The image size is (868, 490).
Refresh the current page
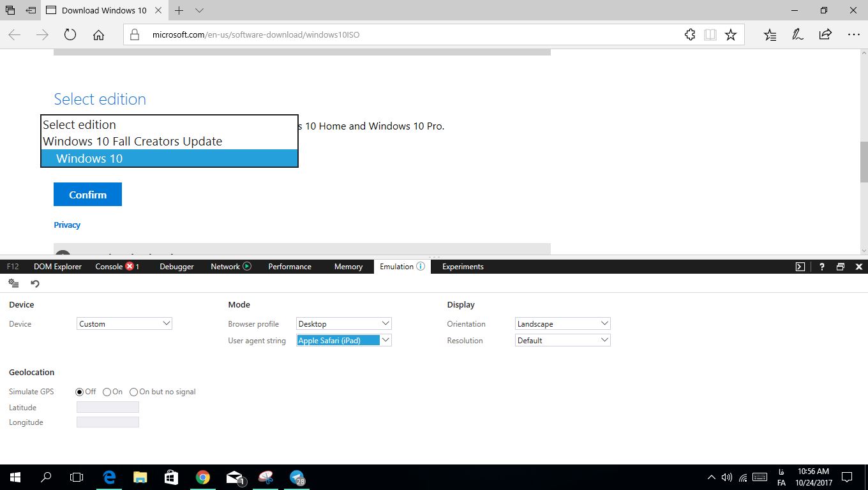pyautogui.click(x=70, y=35)
